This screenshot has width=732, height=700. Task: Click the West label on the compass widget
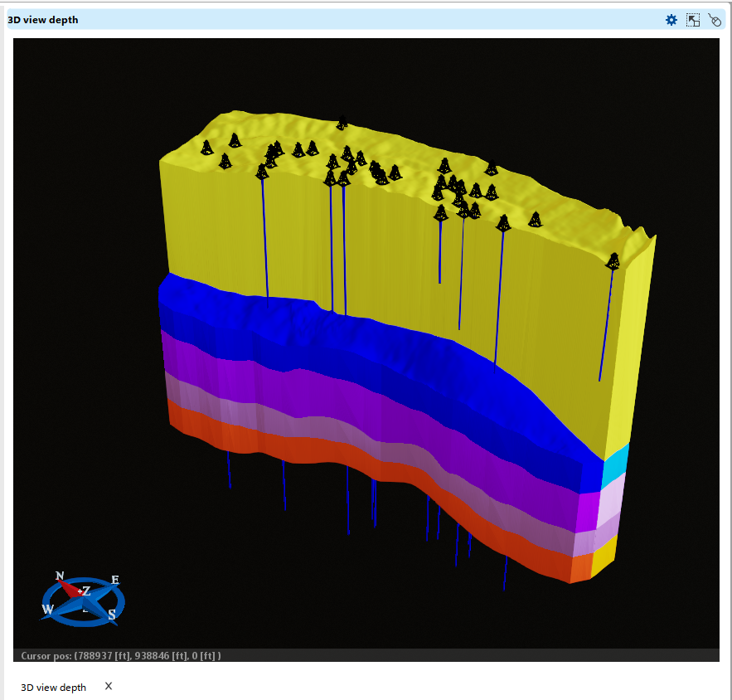48,610
